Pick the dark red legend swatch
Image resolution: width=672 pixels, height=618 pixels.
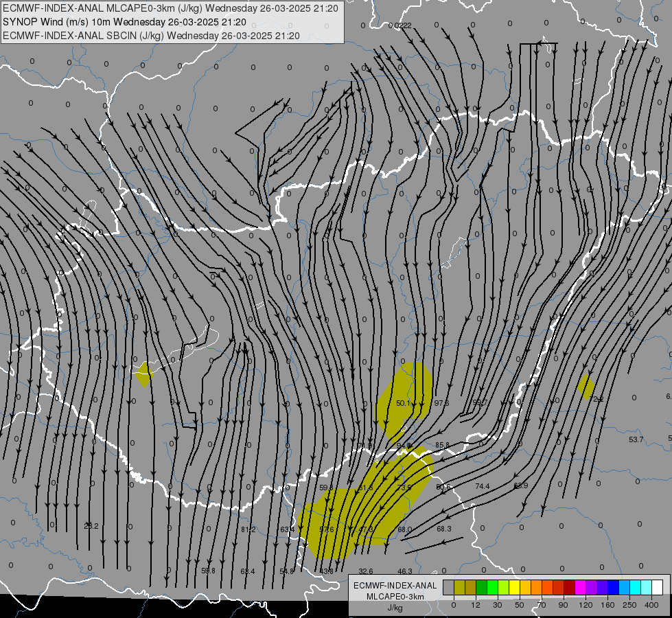click(x=570, y=588)
